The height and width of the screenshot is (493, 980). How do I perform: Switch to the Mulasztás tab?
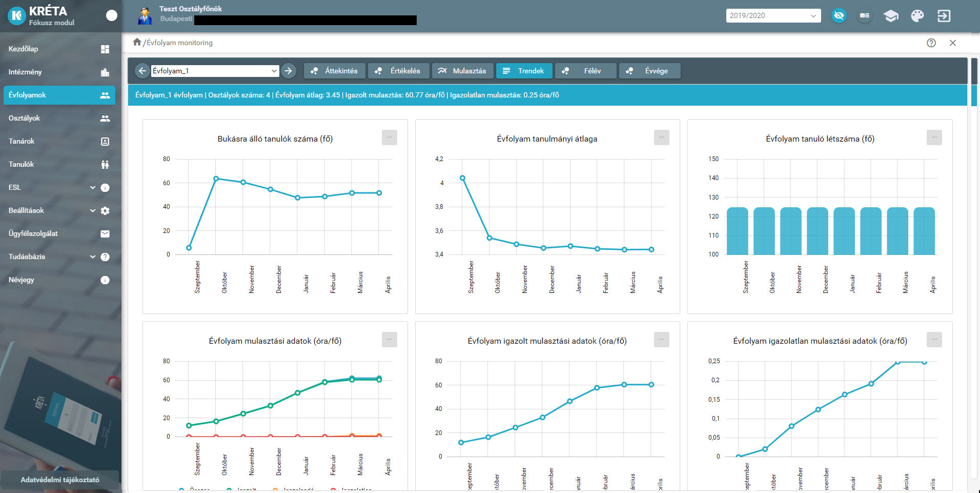point(462,71)
